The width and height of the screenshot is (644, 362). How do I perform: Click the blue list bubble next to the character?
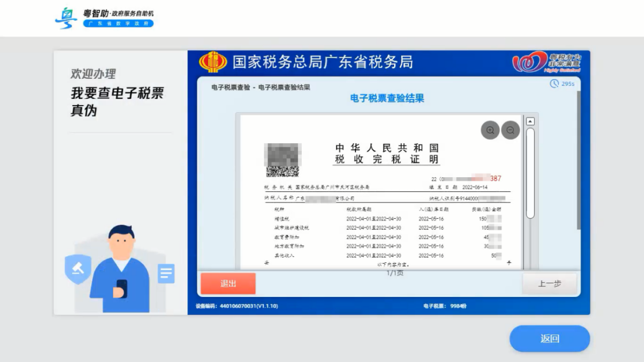(x=165, y=274)
